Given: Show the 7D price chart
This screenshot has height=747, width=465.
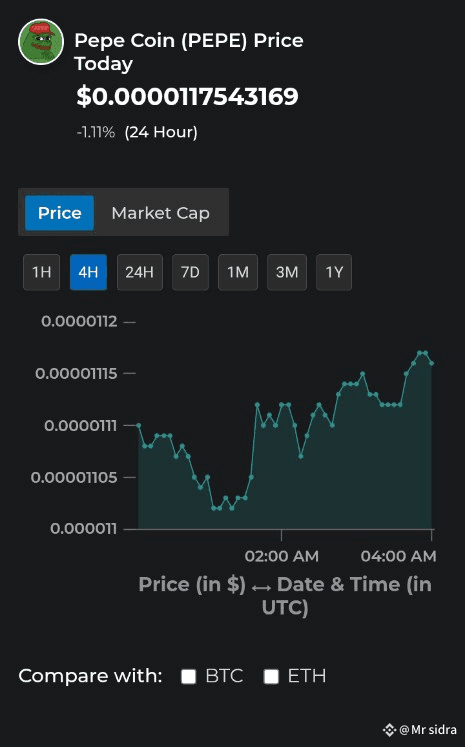Looking at the screenshot, I should pos(190,272).
